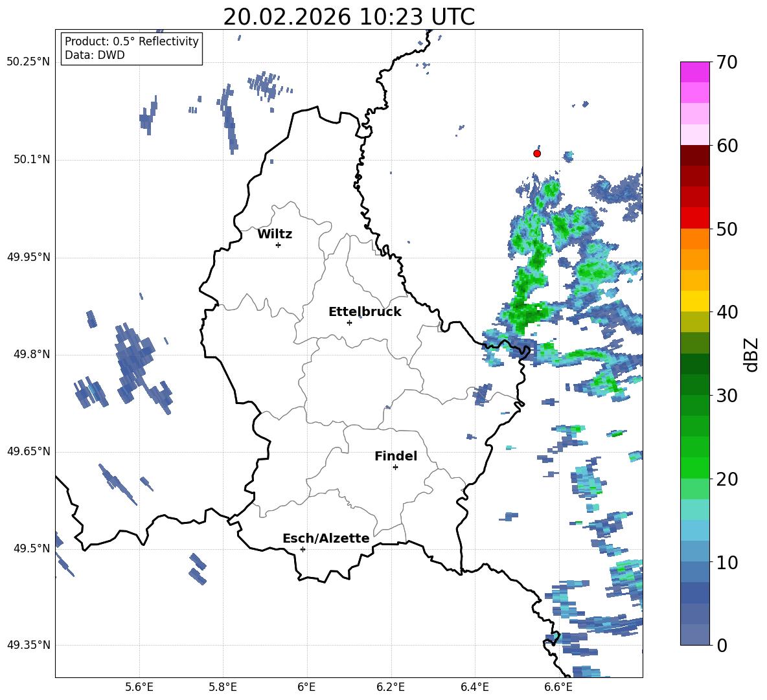Viewport: 767px width, 700px height.
Task: Click the 49.5°N latitude label
Action: pyautogui.click(x=31, y=548)
